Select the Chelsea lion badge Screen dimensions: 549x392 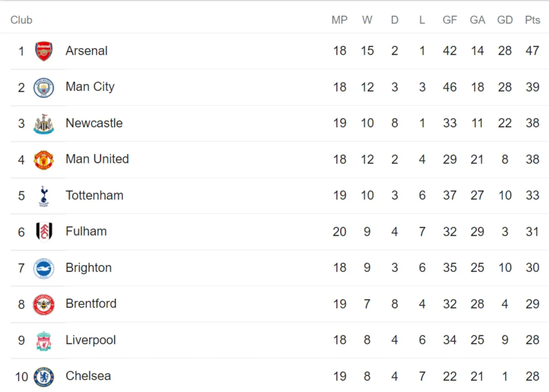43,377
